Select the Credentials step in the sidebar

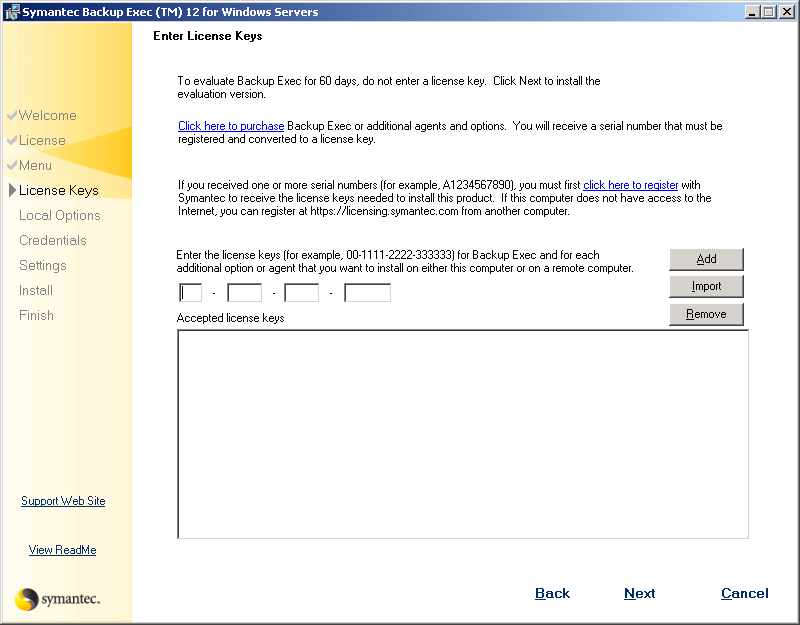[53, 240]
